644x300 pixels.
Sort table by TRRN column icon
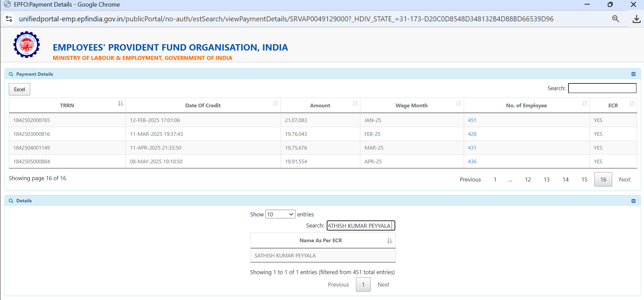pos(120,104)
